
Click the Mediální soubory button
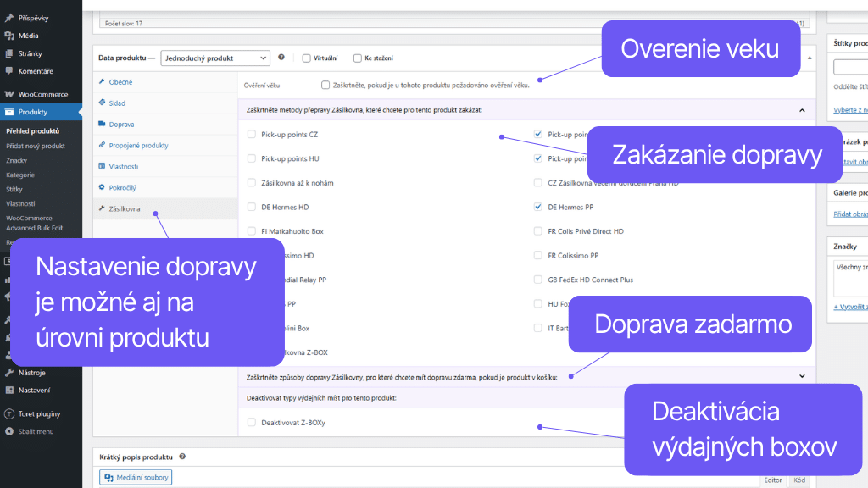pos(136,478)
